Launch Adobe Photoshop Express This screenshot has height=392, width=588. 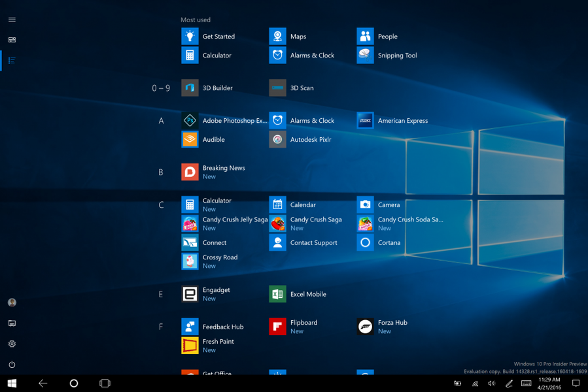(x=224, y=121)
